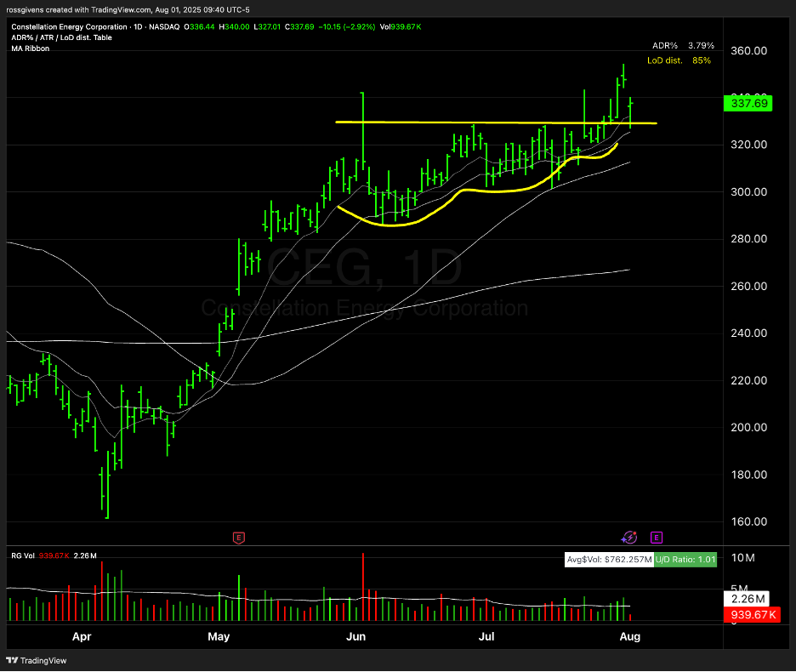796x672 pixels.
Task: Open the Constellation Energy Corporation symbol title
Action: (68, 27)
